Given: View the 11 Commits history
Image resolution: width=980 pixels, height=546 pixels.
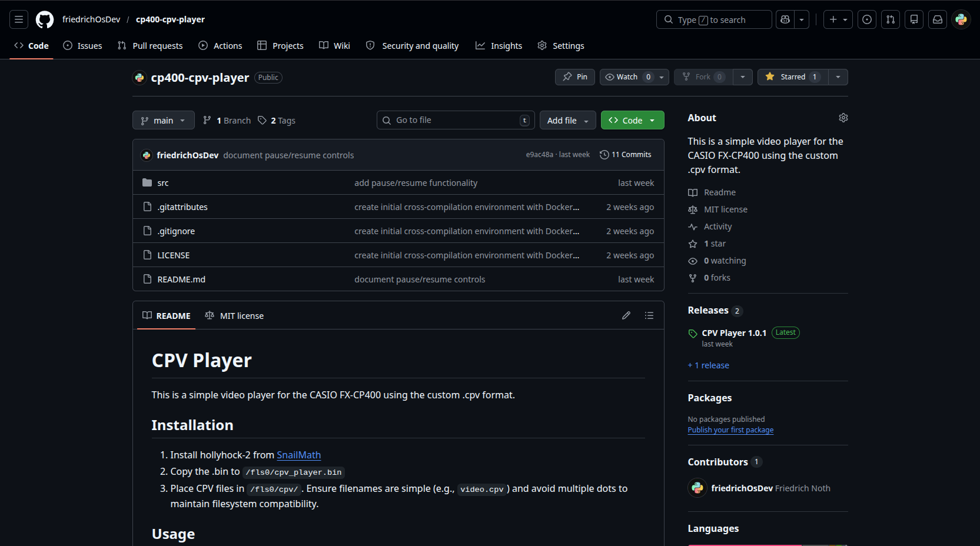Looking at the screenshot, I should pyautogui.click(x=626, y=155).
